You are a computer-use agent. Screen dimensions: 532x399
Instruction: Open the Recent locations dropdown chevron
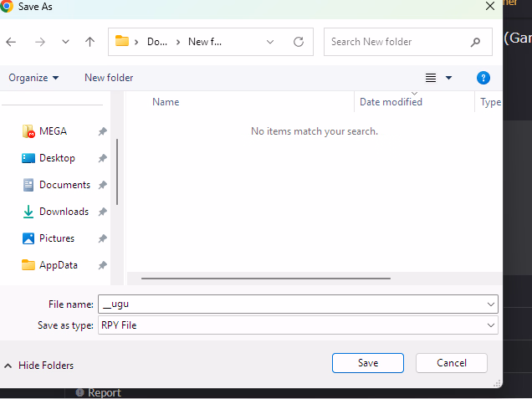(65, 42)
